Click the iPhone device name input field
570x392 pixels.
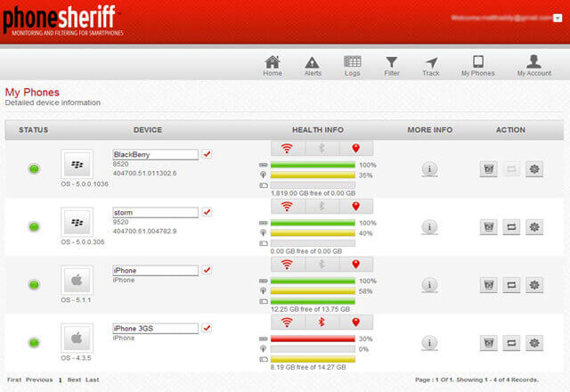(155, 270)
